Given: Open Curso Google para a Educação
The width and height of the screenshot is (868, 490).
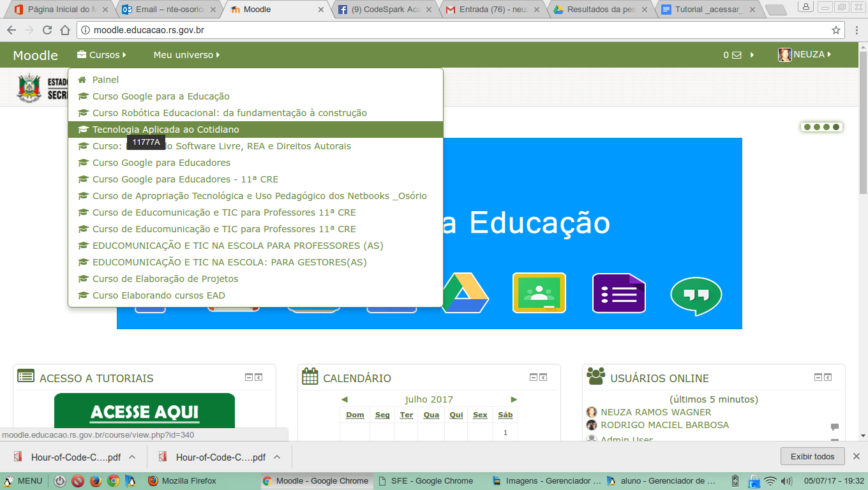Looking at the screenshot, I should pos(255,96).
